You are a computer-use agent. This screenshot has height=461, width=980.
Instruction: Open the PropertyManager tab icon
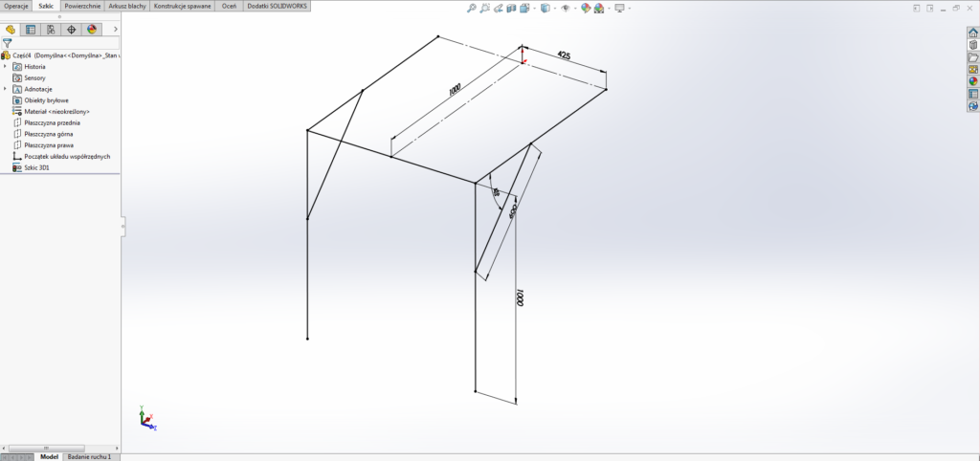tap(31, 30)
